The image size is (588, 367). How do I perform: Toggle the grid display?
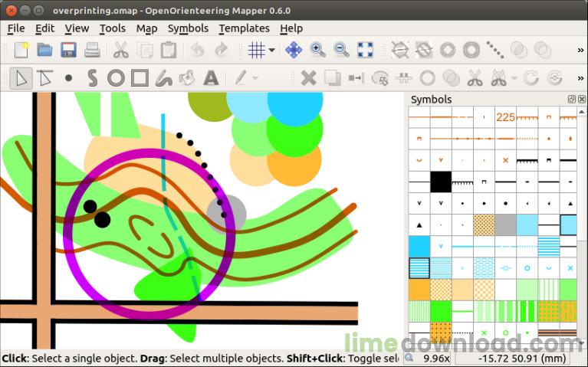257,50
